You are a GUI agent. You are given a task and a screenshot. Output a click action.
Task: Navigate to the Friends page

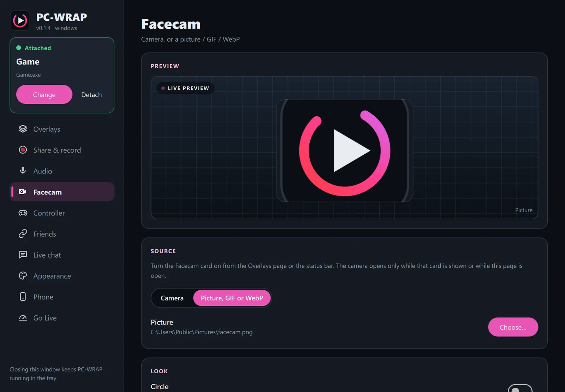point(62,234)
